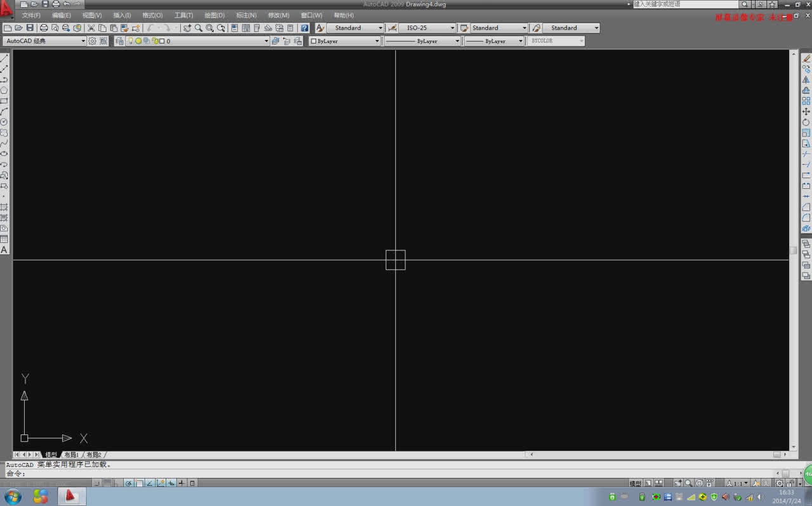This screenshot has width=812, height=506.
Task: Select the Rotate tool in Modify toolbar
Action: click(806, 122)
